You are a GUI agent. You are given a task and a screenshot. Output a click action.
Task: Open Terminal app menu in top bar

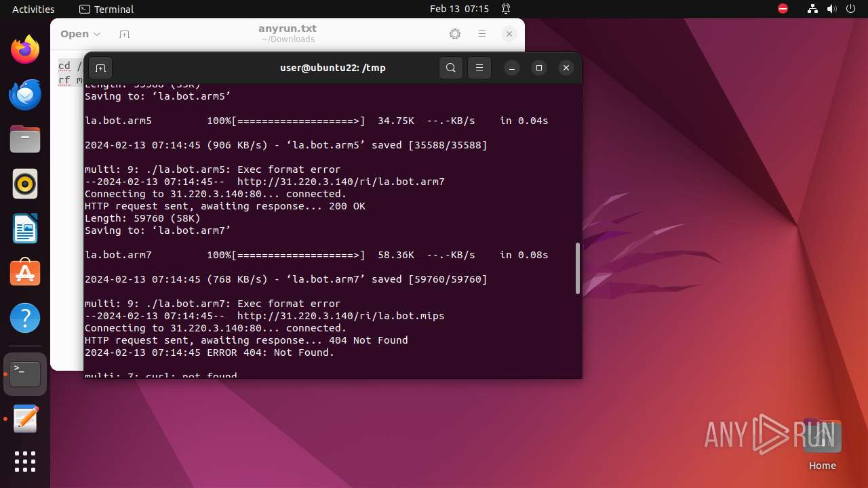pyautogui.click(x=106, y=9)
